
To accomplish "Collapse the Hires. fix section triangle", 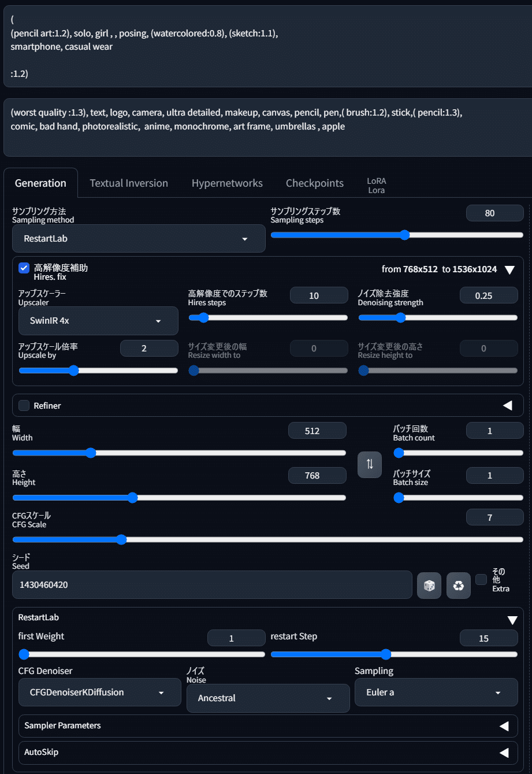I will tap(509, 269).
